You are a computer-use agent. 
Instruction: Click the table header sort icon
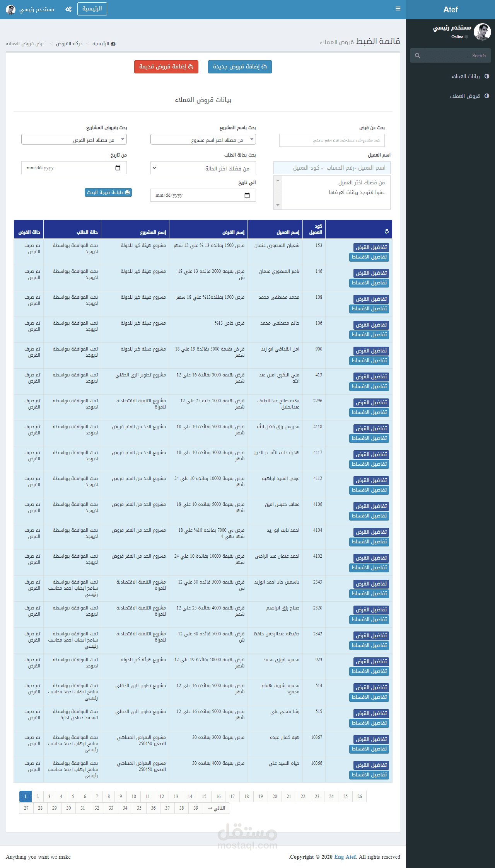coord(386,232)
